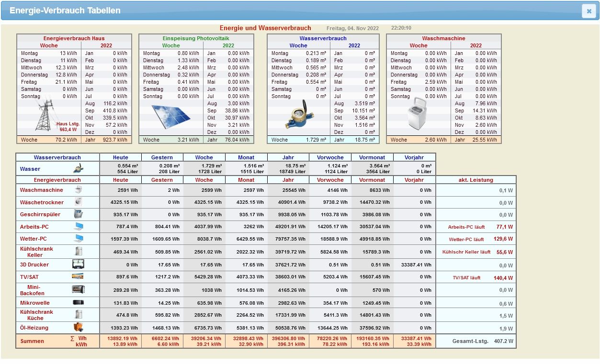
Task: Click the Woche 70.2 kWh total in Haus card
Action: [x=49, y=140]
